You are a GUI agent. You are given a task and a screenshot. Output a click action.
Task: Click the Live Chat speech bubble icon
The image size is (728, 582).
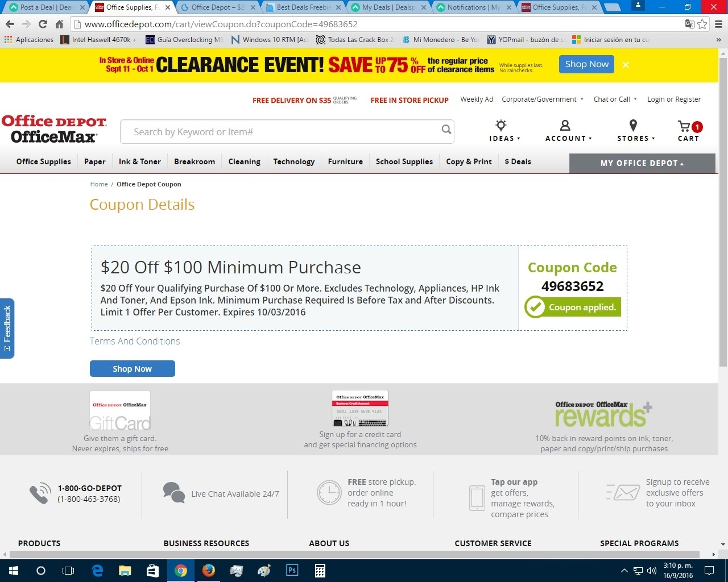(x=173, y=493)
